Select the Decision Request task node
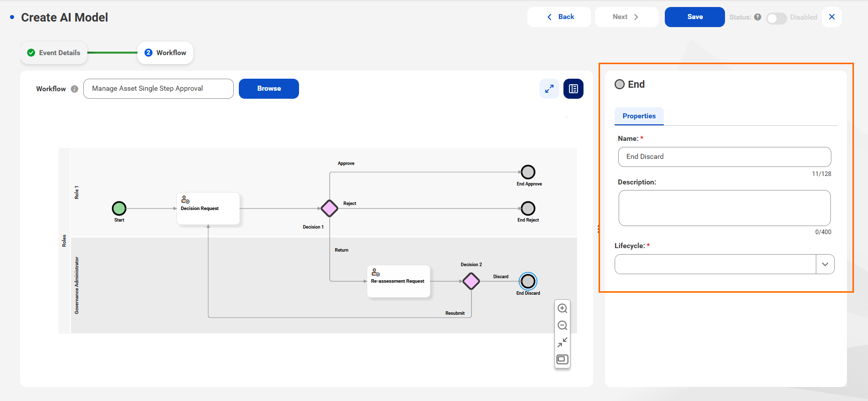This screenshot has height=401, width=868. [x=208, y=209]
